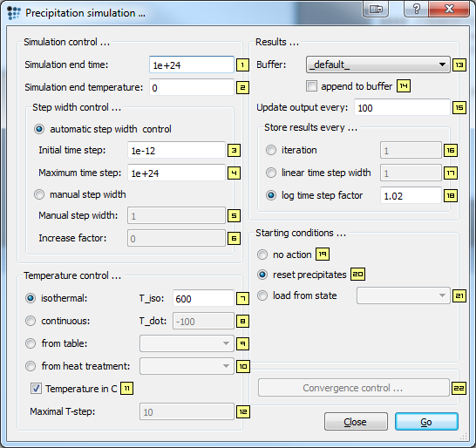Click the T_dot field showing -100
The width and height of the screenshot is (476, 448).
[x=203, y=321]
